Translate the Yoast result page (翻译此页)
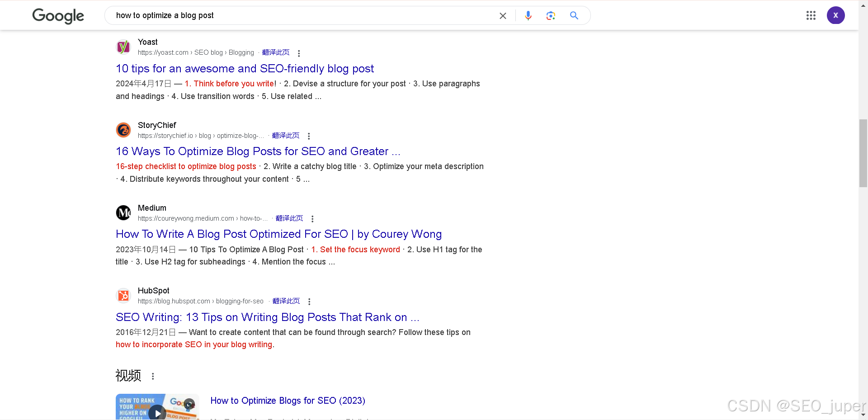 [276, 52]
